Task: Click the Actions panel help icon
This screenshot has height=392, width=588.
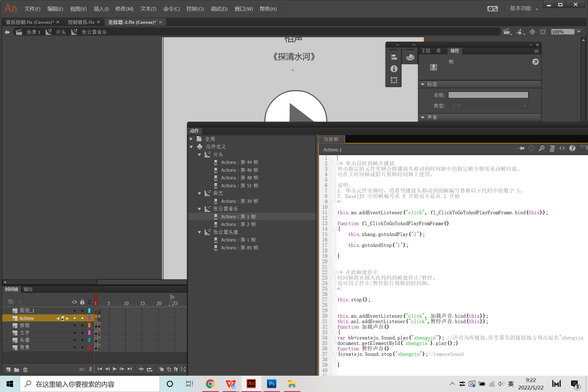Action: point(572,148)
